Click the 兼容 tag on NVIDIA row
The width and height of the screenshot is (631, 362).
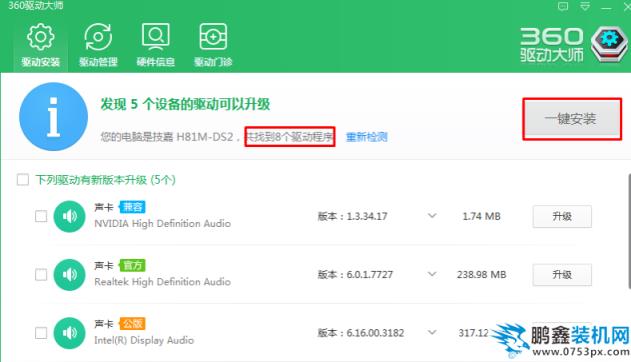(x=132, y=207)
